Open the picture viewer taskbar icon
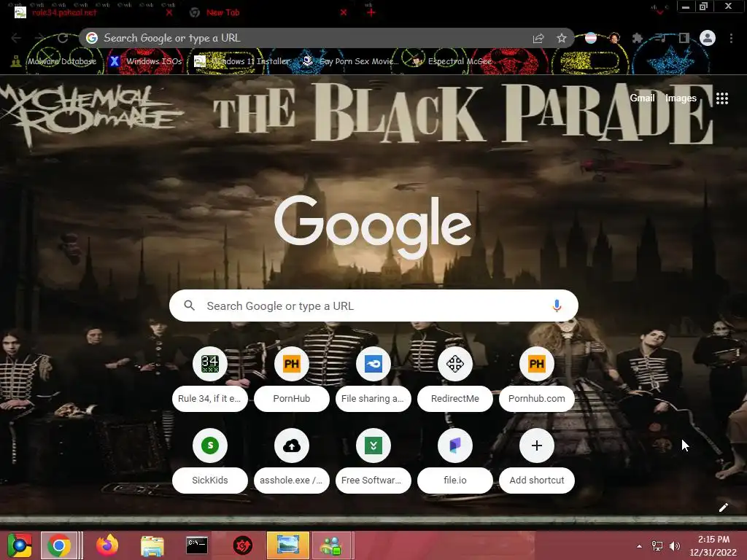Image resolution: width=747 pixels, height=560 pixels. [x=287, y=545]
